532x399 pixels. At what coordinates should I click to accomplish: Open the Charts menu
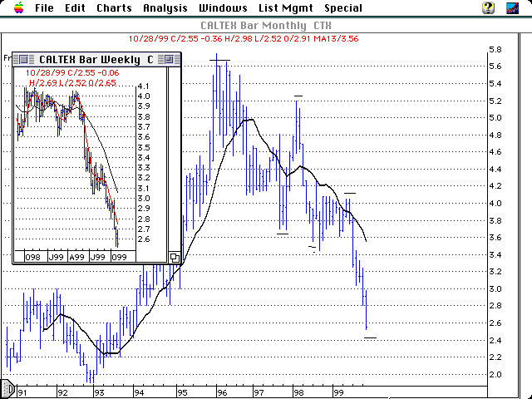[114, 7]
